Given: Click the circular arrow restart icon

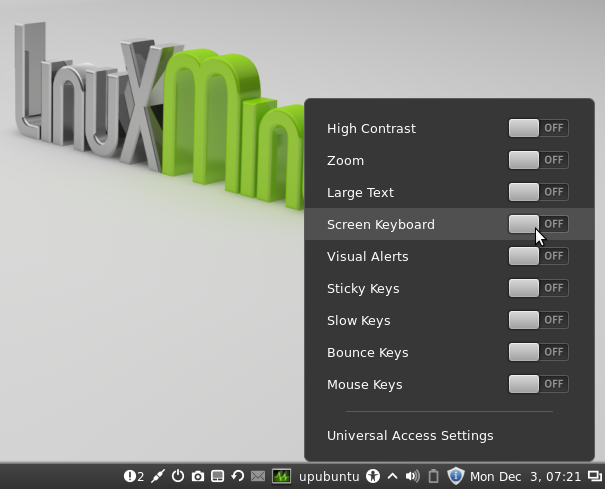Looking at the screenshot, I should pyautogui.click(x=238, y=476).
